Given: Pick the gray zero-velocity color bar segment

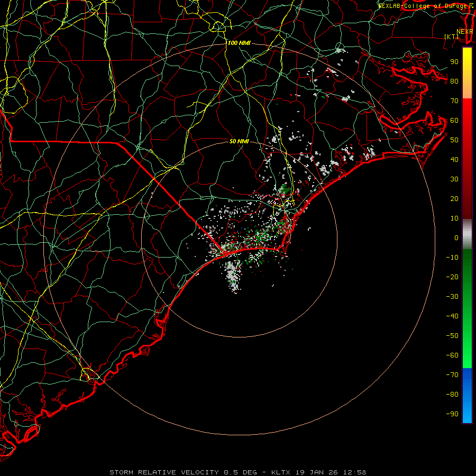Looking at the screenshot, I should (x=467, y=234).
